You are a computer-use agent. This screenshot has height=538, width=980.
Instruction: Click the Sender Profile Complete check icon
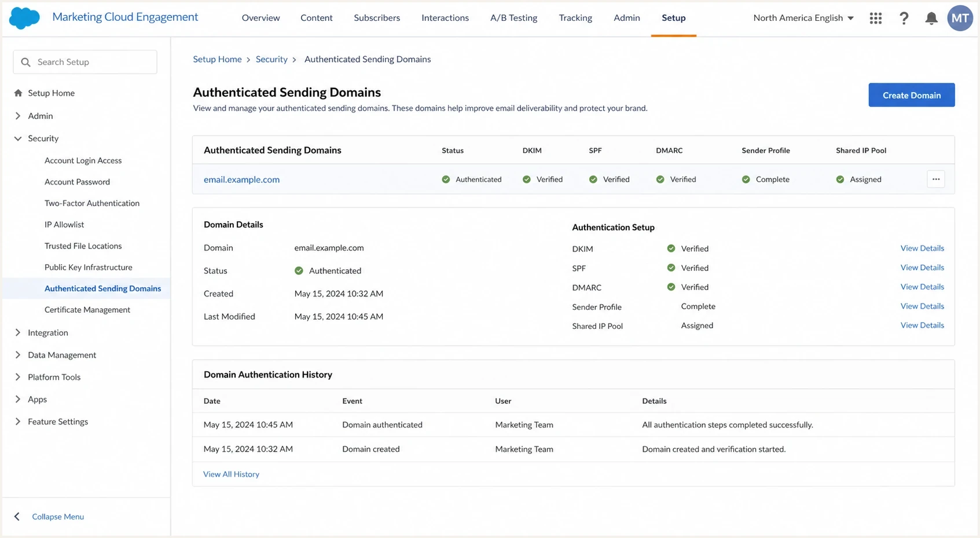click(746, 180)
